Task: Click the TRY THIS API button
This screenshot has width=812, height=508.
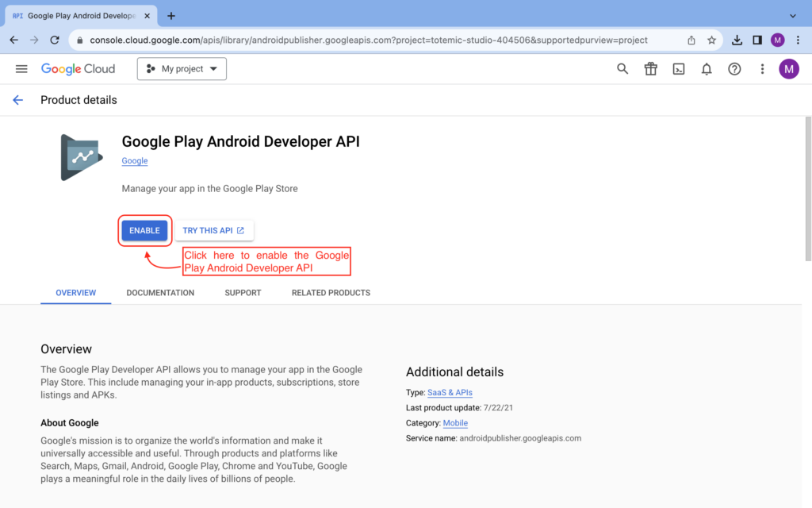Action: pos(214,231)
